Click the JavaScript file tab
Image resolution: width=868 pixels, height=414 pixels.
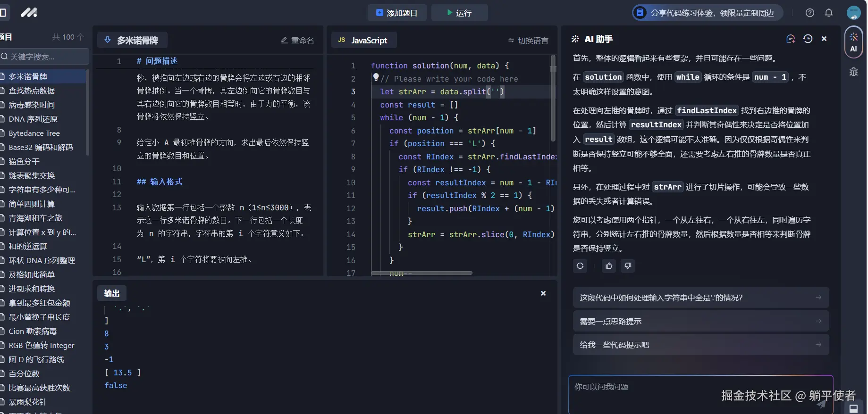(x=363, y=40)
